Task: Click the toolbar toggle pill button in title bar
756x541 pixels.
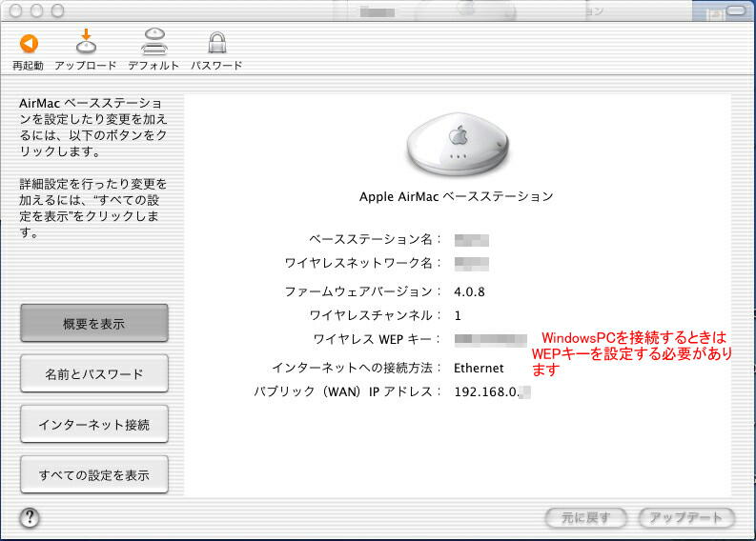Action: click(x=736, y=10)
